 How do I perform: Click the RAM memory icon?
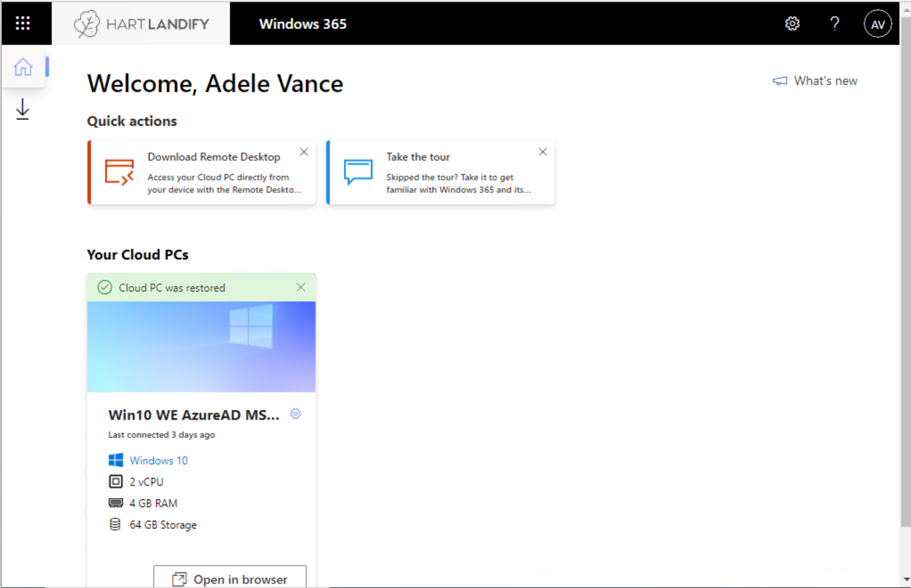pos(116,503)
